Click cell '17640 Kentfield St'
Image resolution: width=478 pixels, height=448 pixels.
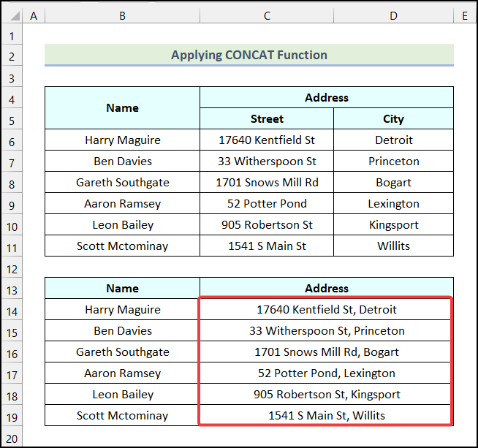coord(267,140)
